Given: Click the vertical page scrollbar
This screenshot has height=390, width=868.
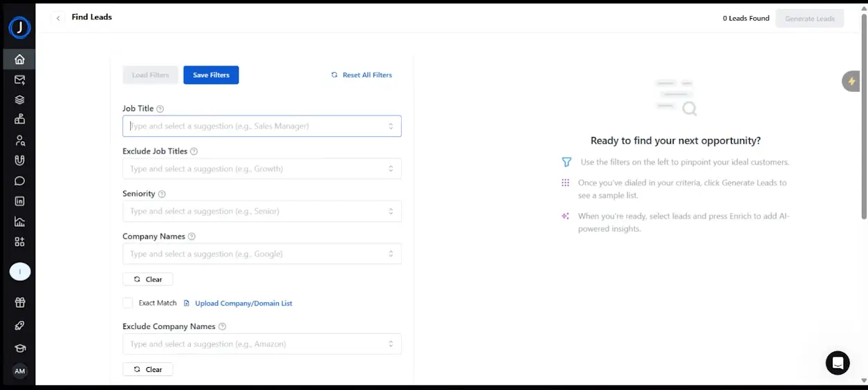Looking at the screenshot, I should coord(864,118).
